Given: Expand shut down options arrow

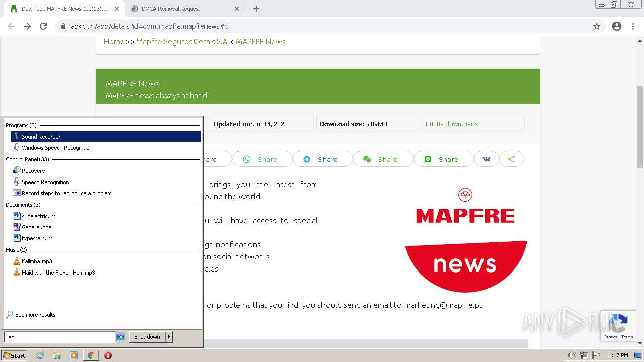Looking at the screenshot, I should tap(169, 337).
